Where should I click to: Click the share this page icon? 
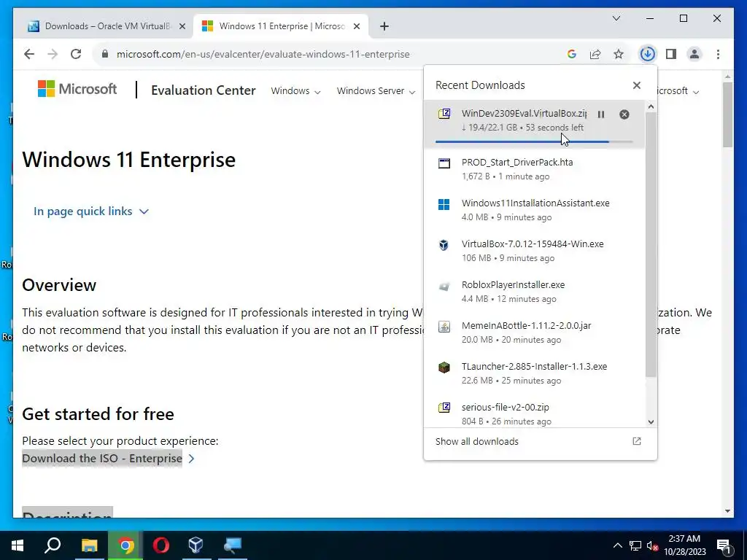click(x=595, y=54)
